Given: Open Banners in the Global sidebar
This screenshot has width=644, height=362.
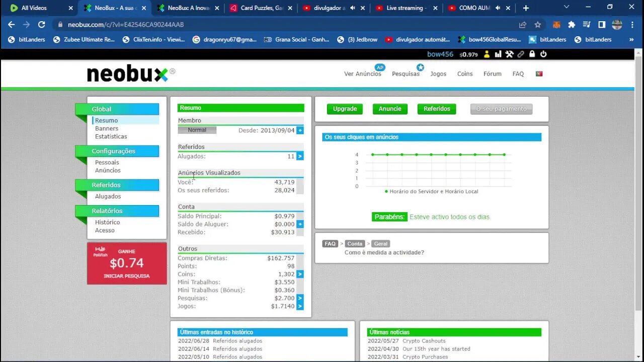Looking at the screenshot, I should click(x=107, y=129).
